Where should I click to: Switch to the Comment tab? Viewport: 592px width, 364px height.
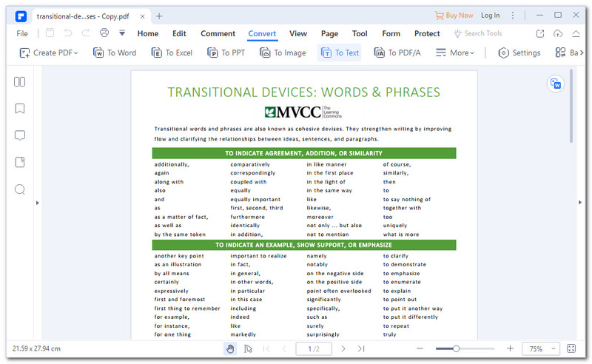(x=218, y=33)
